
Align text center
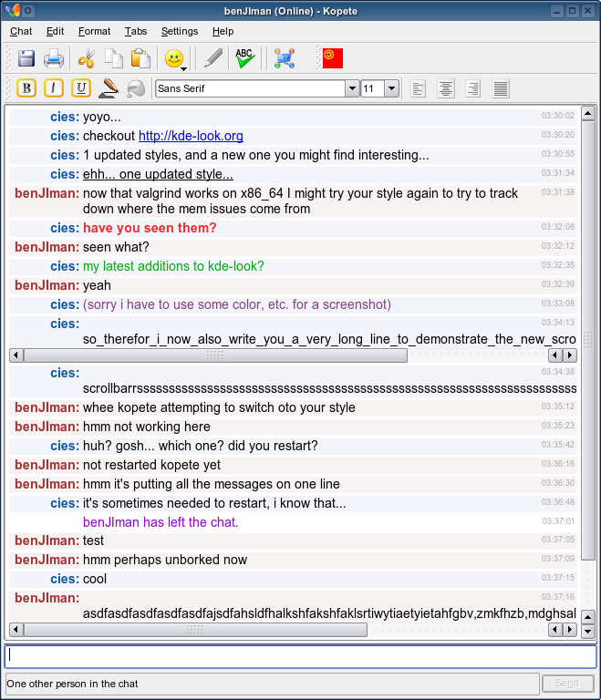(446, 88)
